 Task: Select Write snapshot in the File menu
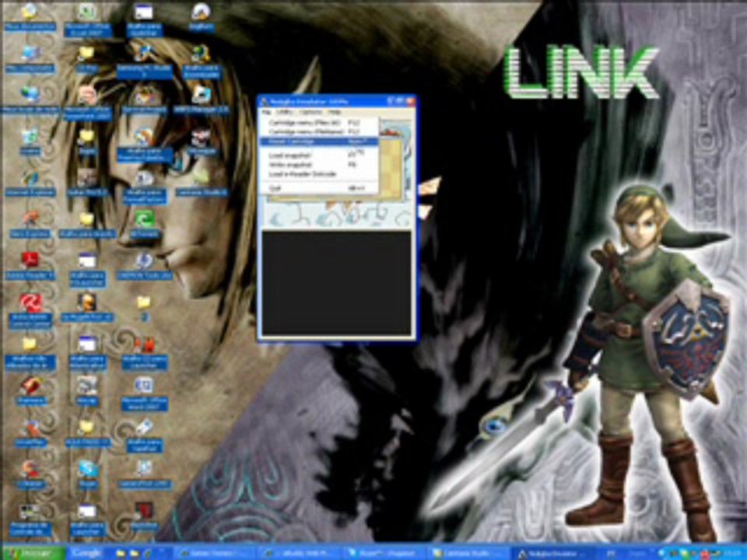click(x=318, y=165)
